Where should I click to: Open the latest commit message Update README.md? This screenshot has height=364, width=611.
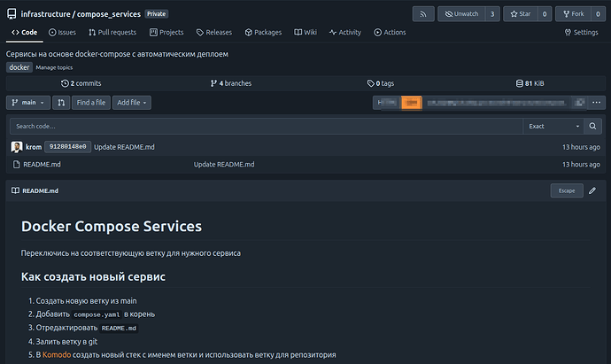coord(124,147)
